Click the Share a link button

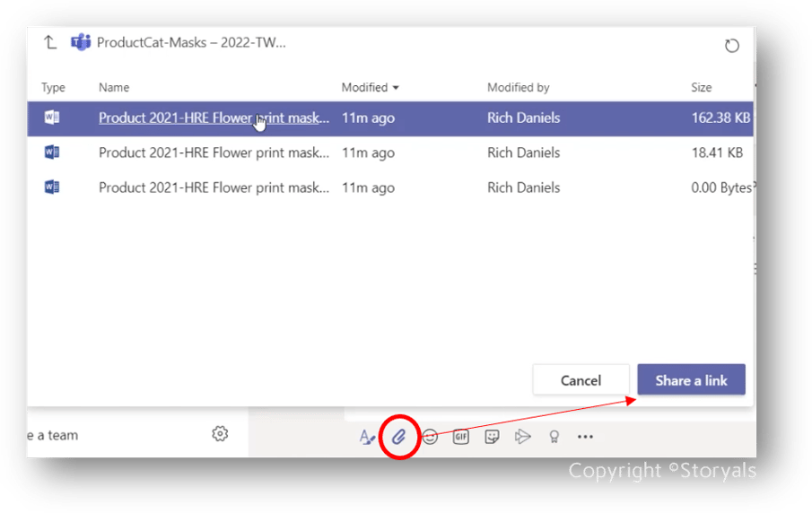click(x=692, y=380)
